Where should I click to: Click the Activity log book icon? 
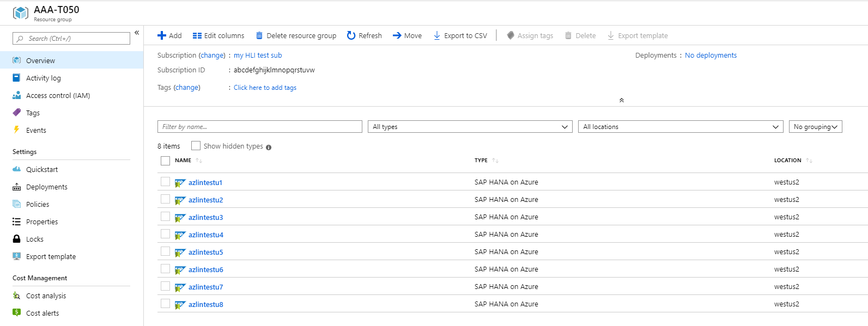[x=17, y=78]
